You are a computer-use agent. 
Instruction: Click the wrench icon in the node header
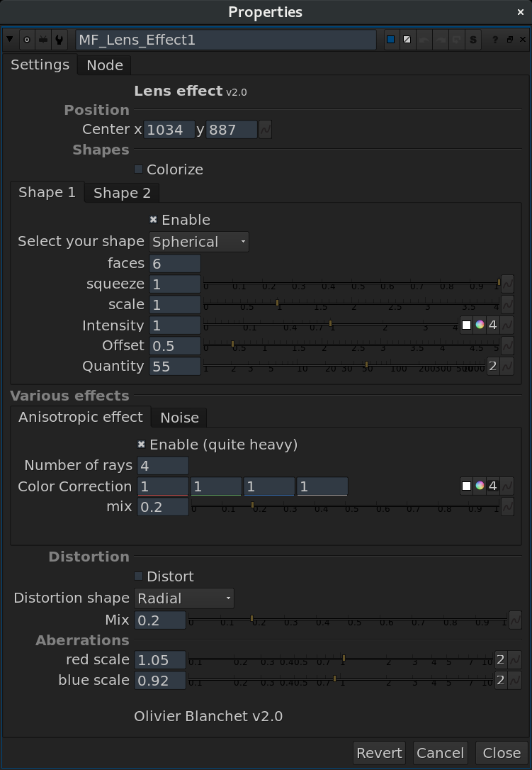click(x=59, y=40)
